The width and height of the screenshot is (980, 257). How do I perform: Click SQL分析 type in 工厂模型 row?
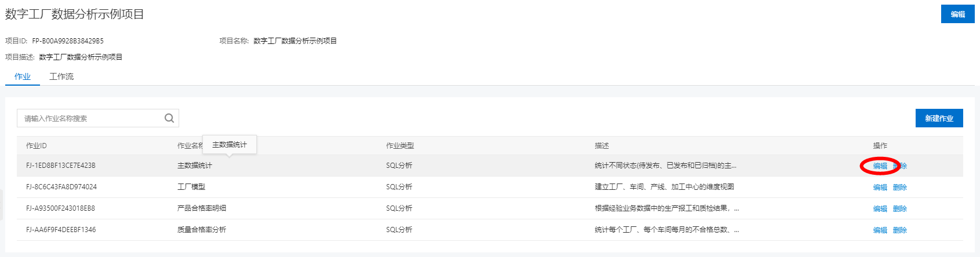(x=399, y=187)
